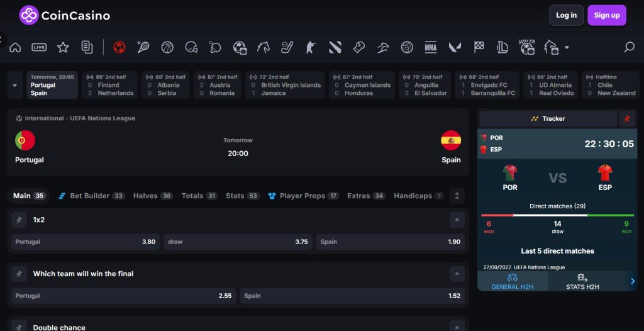The width and height of the screenshot is (644, 331).
Task: Switch to the Extras tab
Action: 366,196
